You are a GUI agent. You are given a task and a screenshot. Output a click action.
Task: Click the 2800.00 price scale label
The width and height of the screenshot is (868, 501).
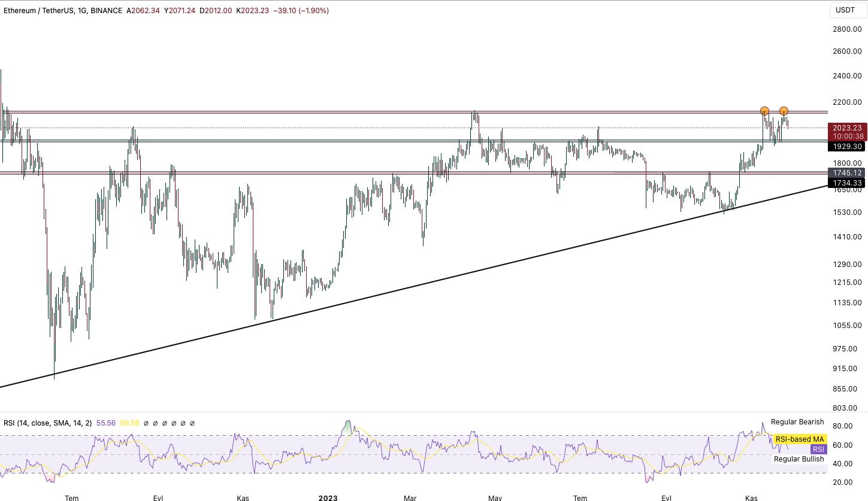pos(846,29)
